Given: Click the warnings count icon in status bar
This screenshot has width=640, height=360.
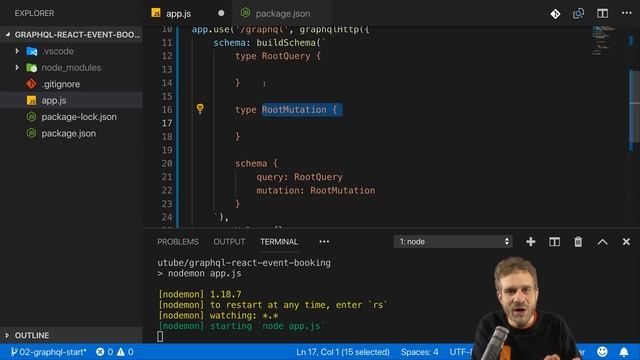Looking at the screenshot, I should (x=125, y=352).
